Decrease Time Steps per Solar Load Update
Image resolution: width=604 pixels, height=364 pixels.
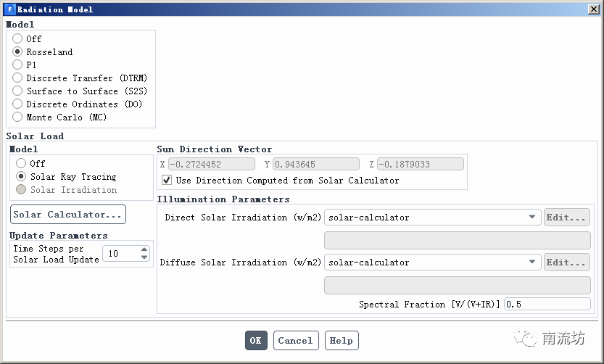(x=144, y=257)
